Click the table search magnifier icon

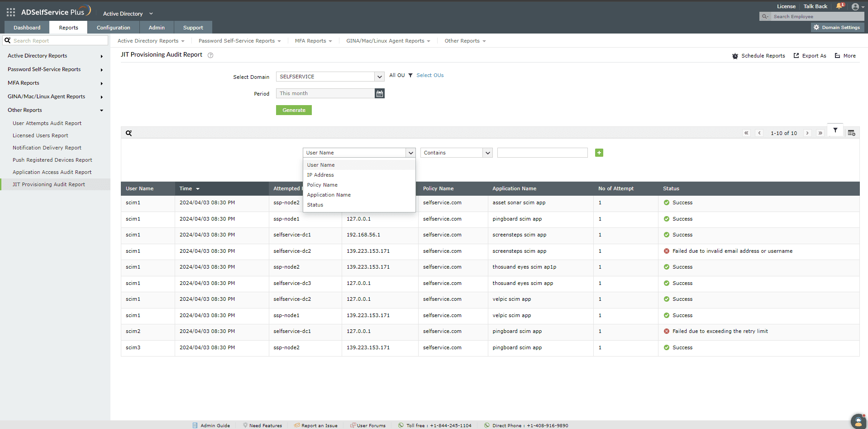pos(129,133)
